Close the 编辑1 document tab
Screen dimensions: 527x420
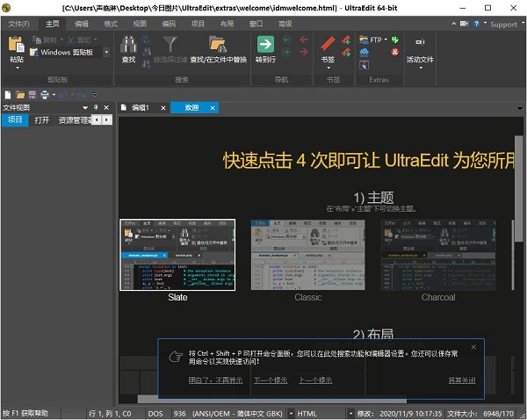pos(163,108)
